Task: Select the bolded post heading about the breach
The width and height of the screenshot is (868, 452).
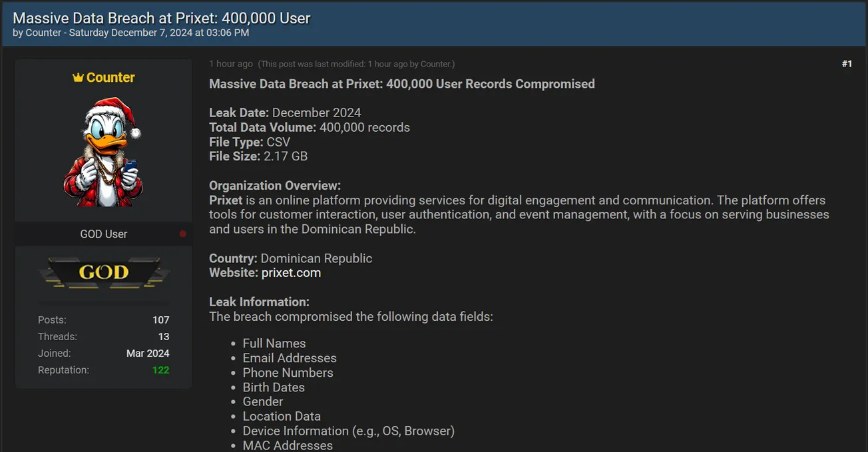Action: (401, 84)
